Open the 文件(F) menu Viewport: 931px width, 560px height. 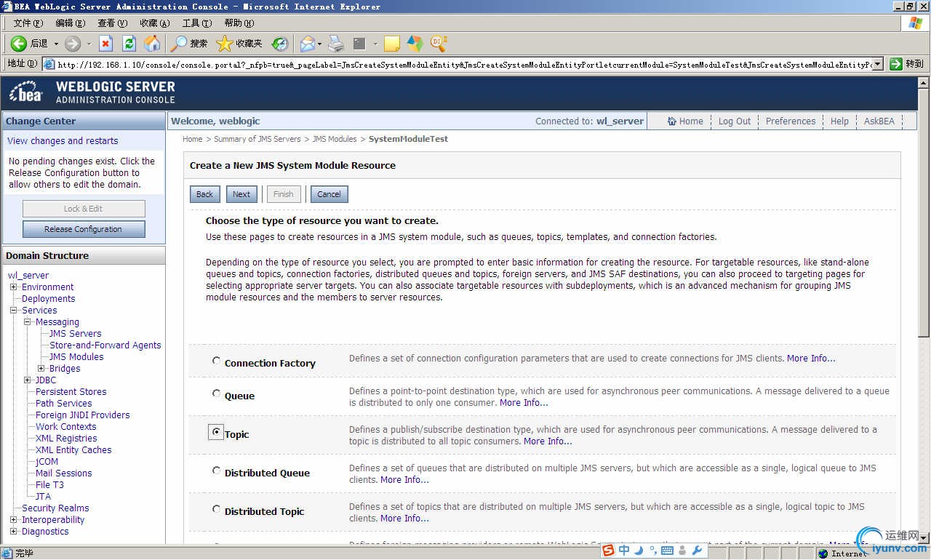(28, 23)
